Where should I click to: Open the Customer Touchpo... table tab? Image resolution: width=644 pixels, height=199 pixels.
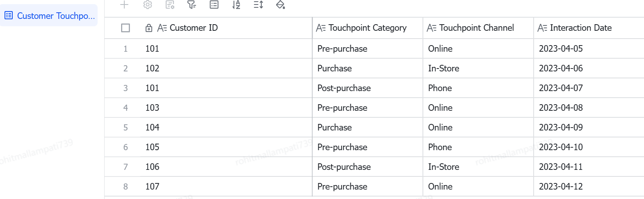point(49,16)
